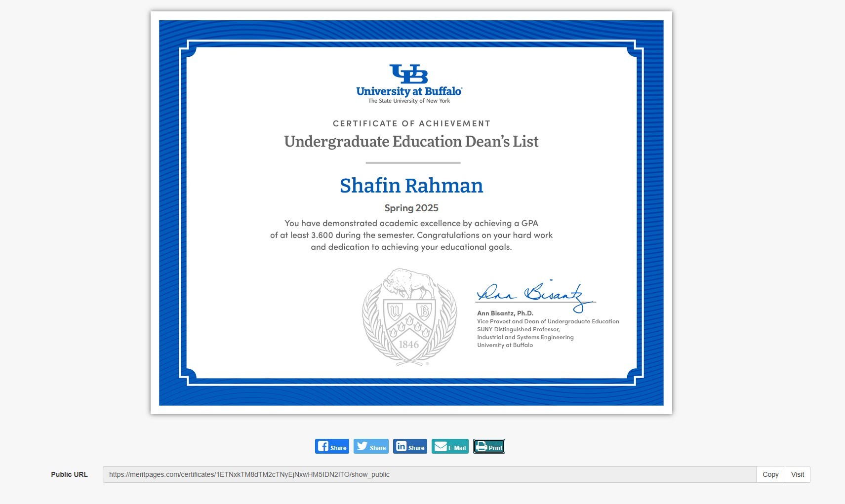The height and width of the screenshot is (504, 845).
Task: Click the 'Public URL' label
Action: click(x=69, y=474)
